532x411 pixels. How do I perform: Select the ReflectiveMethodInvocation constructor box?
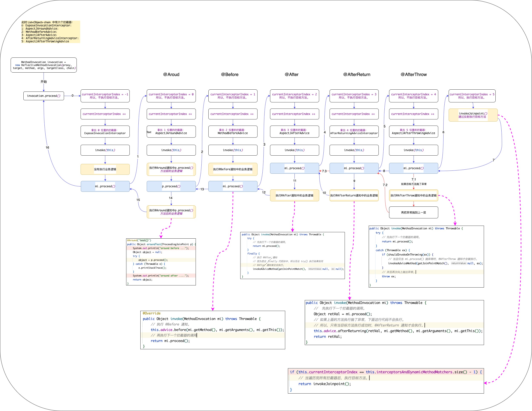[x=44, y=65]
